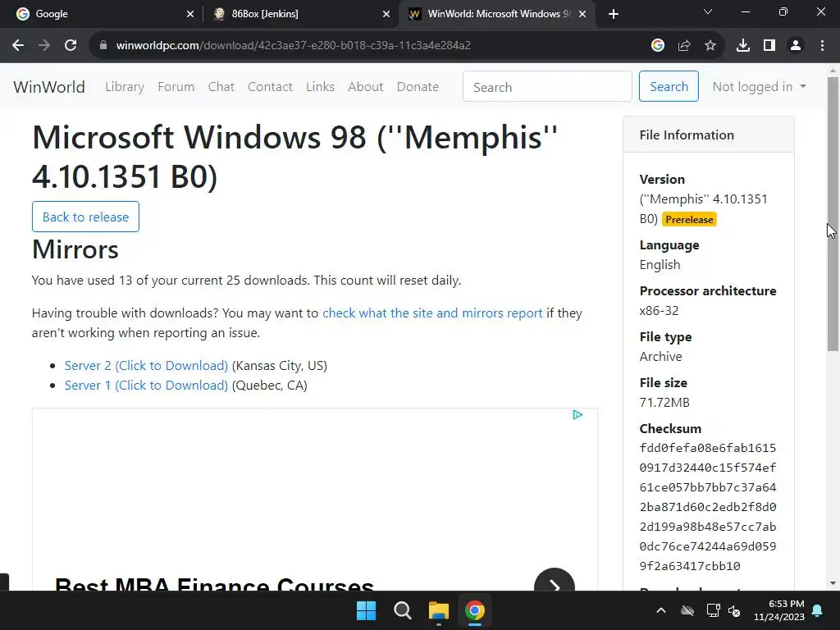Click the AdChoices icon on the ad

click(577, 414)
